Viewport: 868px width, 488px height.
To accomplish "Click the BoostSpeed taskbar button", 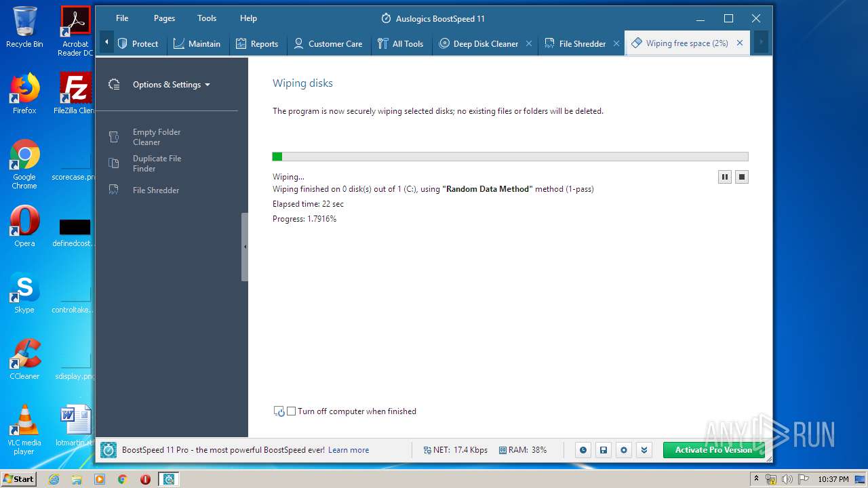I will point(168,479).
